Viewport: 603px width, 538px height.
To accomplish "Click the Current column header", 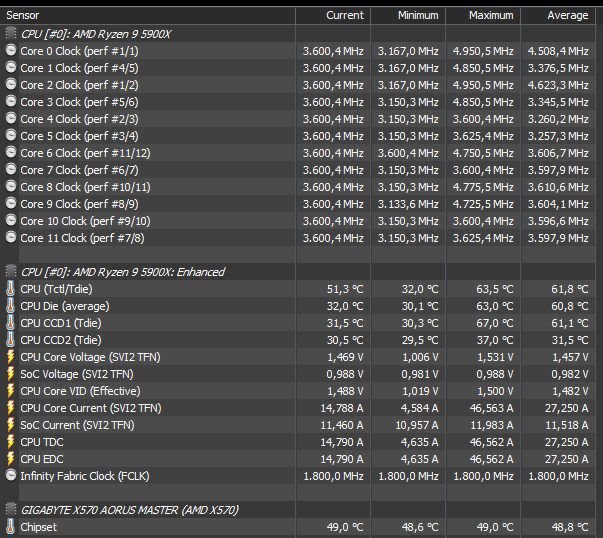I will pos(333,15).
